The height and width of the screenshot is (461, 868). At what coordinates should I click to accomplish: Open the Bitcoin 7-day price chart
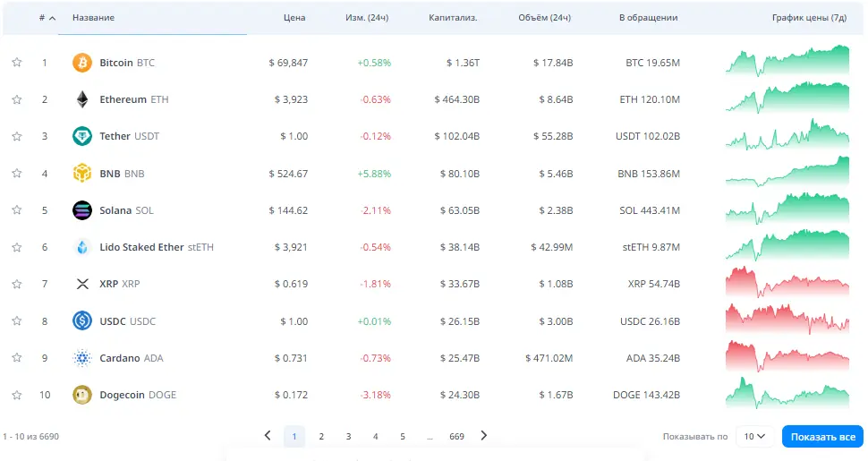coord(787,60)
